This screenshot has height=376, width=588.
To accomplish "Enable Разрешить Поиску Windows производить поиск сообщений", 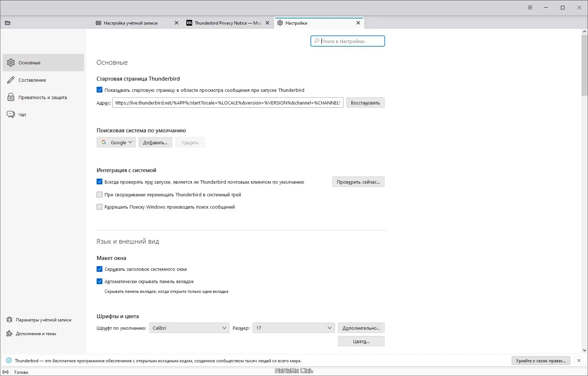I will click(99, 207).
